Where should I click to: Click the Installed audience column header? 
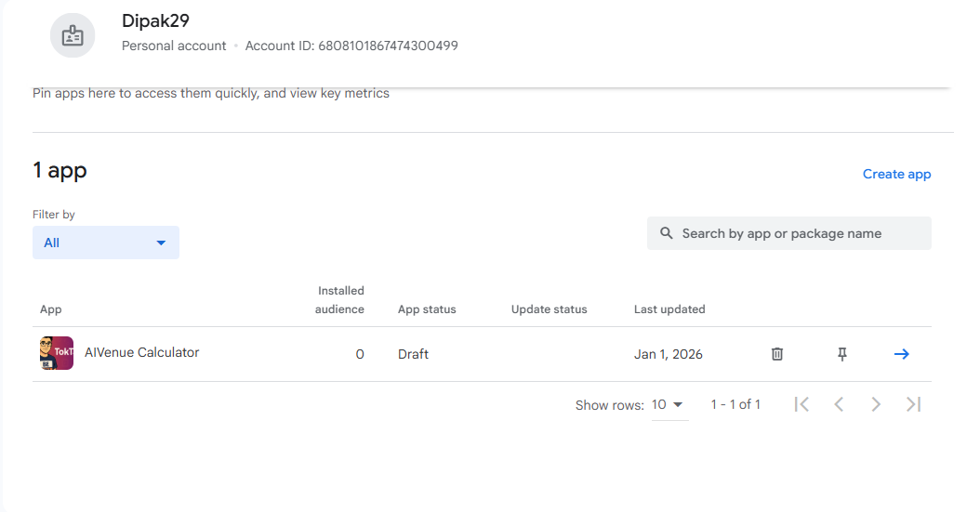(340, 300)
